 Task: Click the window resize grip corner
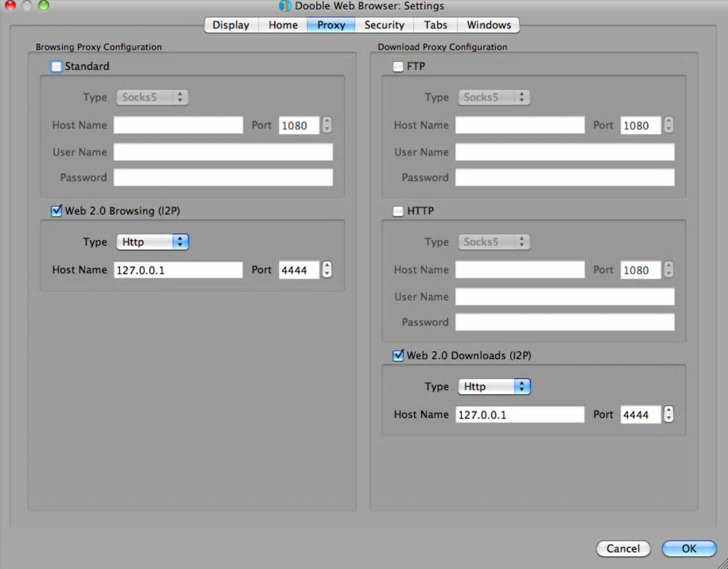click(721, 562)
